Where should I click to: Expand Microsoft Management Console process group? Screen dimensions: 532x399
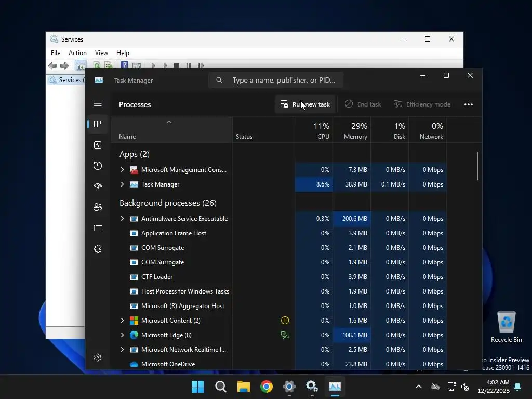click(123, 170)
